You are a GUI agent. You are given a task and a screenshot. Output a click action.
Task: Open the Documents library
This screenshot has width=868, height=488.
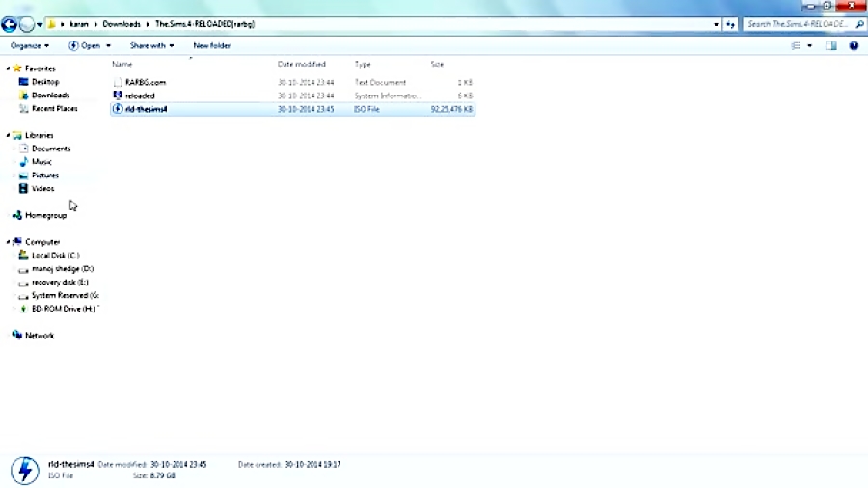coord(51,149)
